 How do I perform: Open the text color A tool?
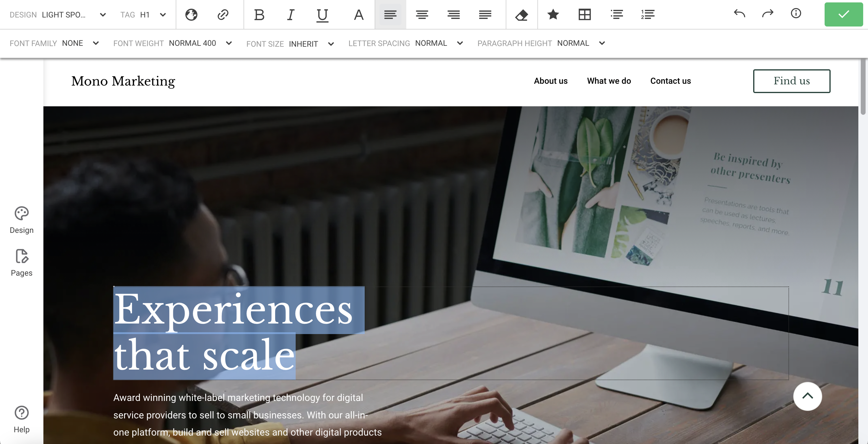359,14
